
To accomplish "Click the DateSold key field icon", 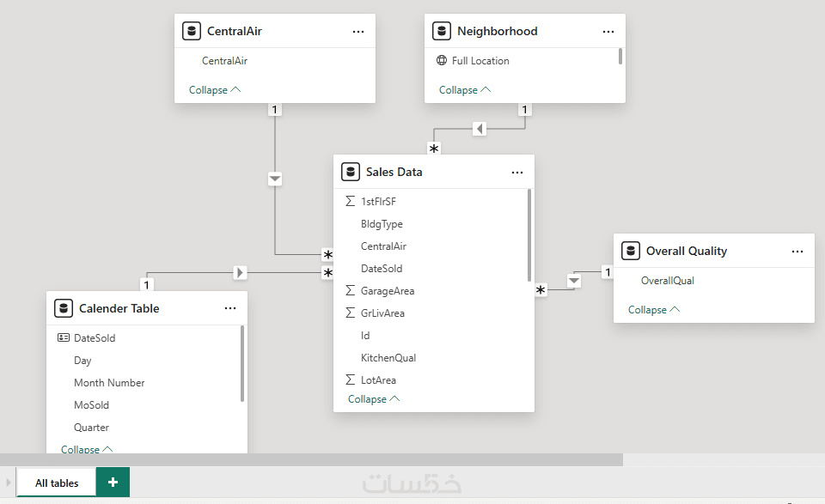I will (64, 338).
